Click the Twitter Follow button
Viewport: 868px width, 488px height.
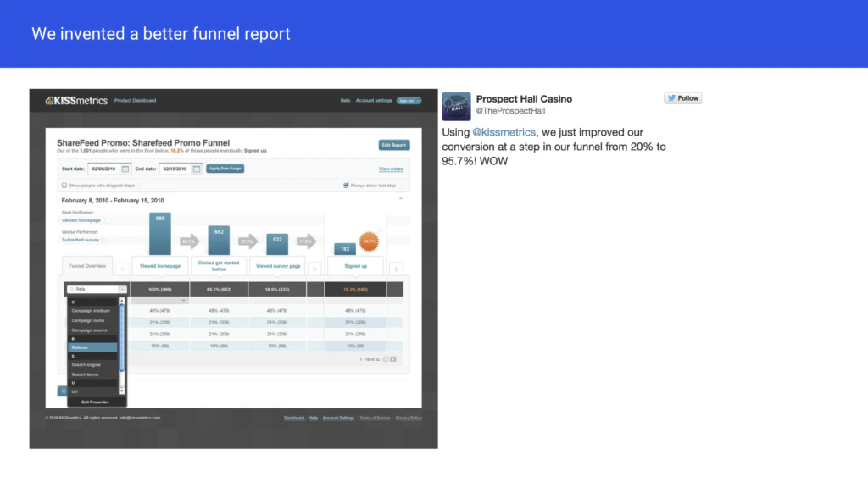(683, 98)
